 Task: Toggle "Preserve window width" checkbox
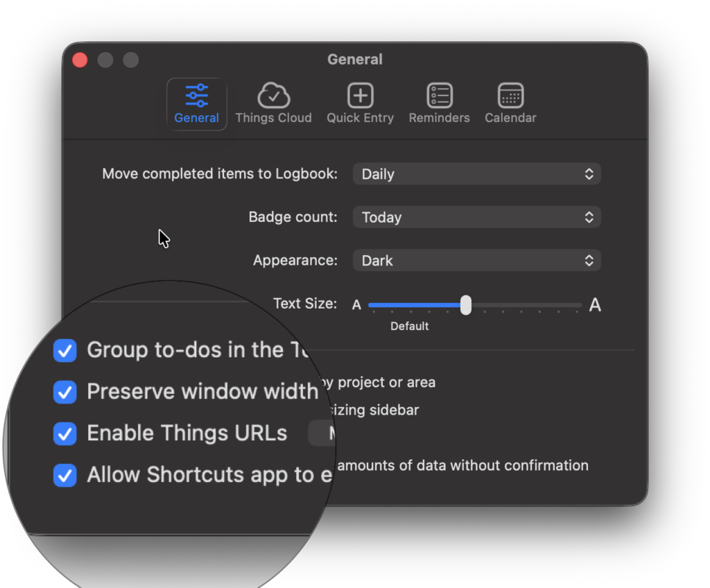tap(64, 392)
